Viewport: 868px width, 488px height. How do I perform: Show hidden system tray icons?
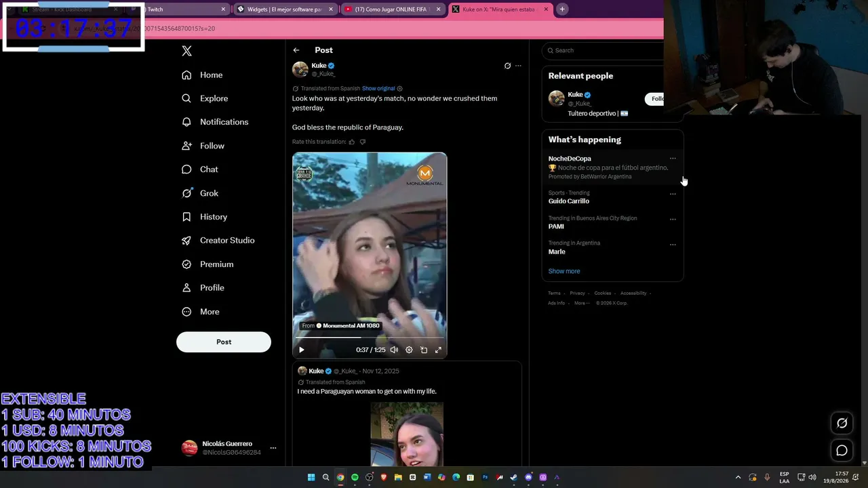(x=738, y=477)
